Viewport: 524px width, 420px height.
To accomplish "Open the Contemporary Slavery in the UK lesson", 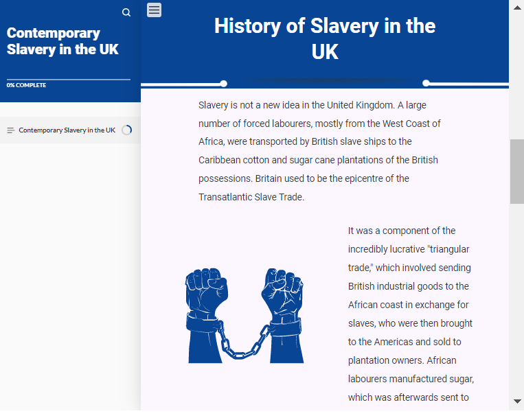I will coord(67,130).
